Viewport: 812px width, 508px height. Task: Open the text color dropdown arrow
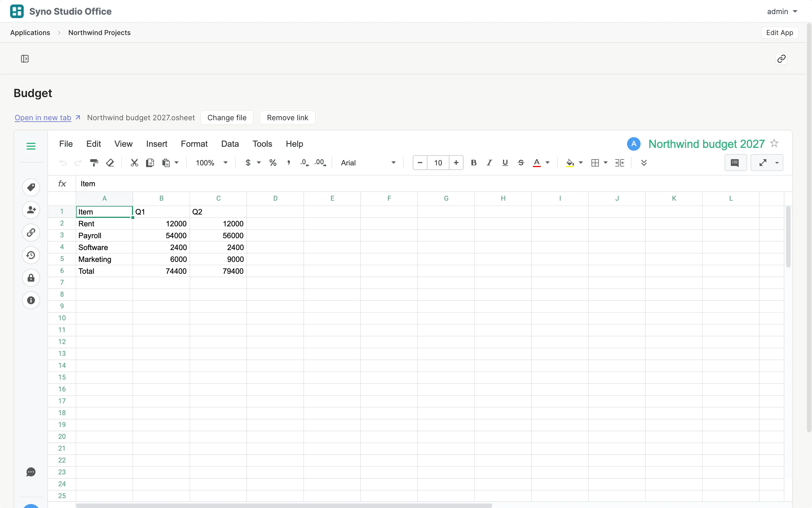[548, 163]
